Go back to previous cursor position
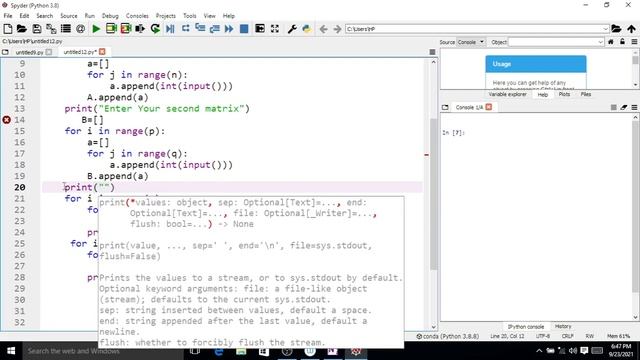Image resolution: width=640 pixels, height=360 pixels. point(323,29)
